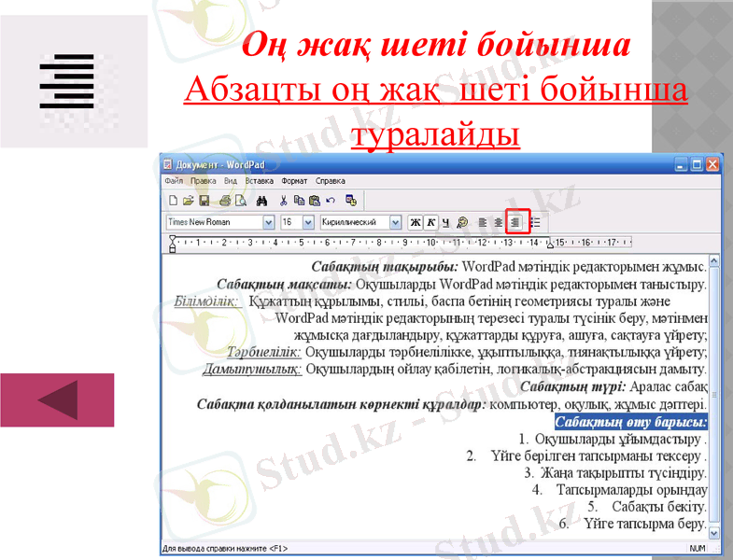Open print preview icon
The width and height of the screenshot is (733, 560).
point(241,201)
